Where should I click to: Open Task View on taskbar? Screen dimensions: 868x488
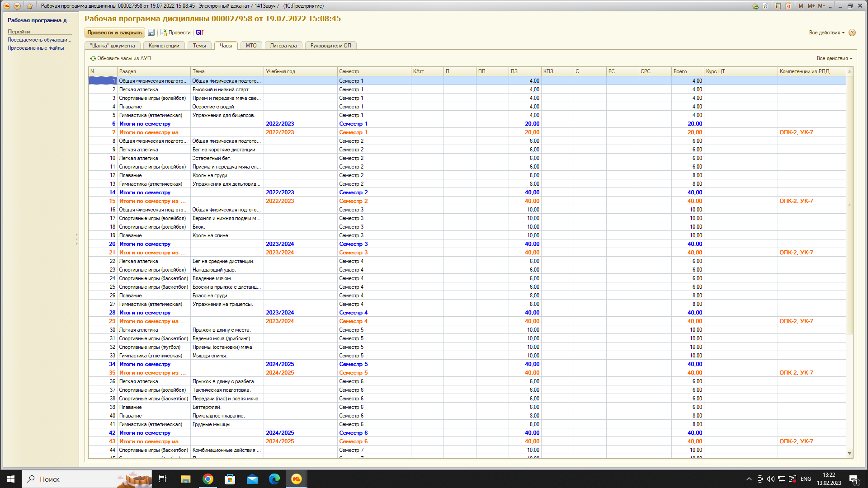pyautogui.click(x=163, y=479)
